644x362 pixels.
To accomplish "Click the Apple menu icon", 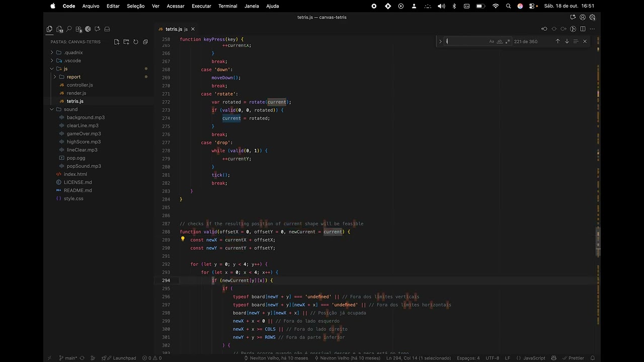I will coord(53,6).
